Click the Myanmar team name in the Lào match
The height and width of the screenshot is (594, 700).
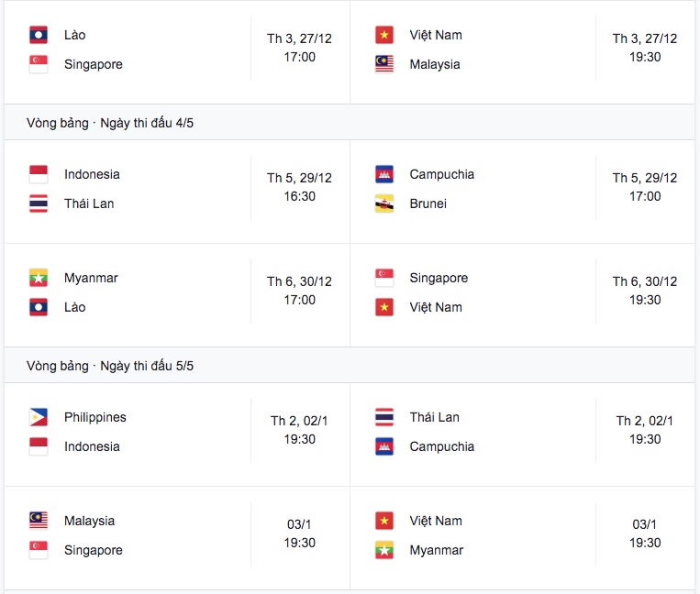tap(91, 278)
